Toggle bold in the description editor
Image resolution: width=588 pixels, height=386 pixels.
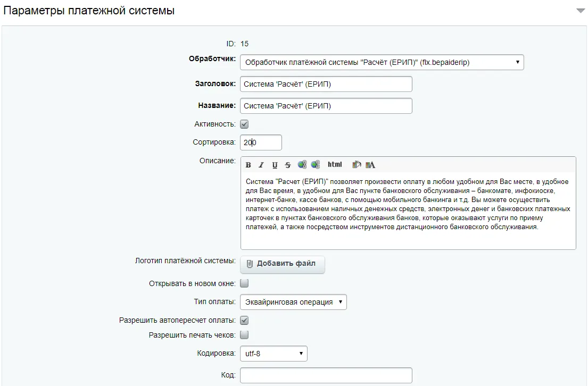tap(249, 165)
